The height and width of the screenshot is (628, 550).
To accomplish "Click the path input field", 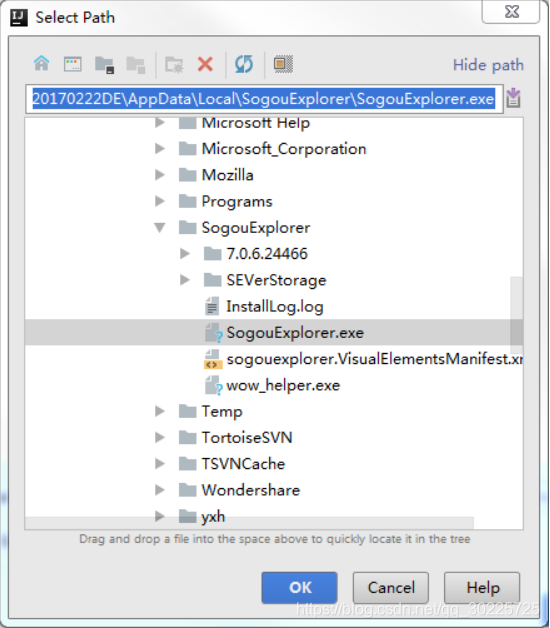I will tap(264, 99).
